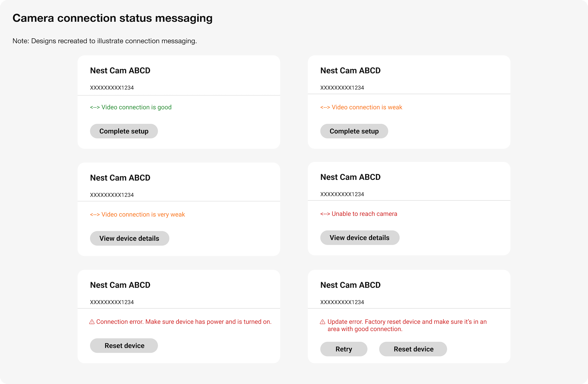Click 'Video connection is good' status text
Viewport: 588px width, 384px height.
137,107
